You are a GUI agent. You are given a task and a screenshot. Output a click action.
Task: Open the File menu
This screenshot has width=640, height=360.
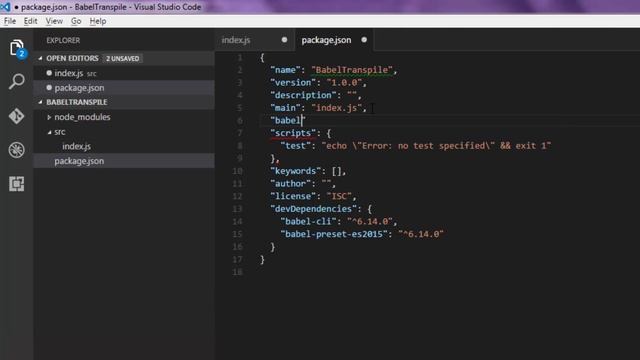(10, 21)
